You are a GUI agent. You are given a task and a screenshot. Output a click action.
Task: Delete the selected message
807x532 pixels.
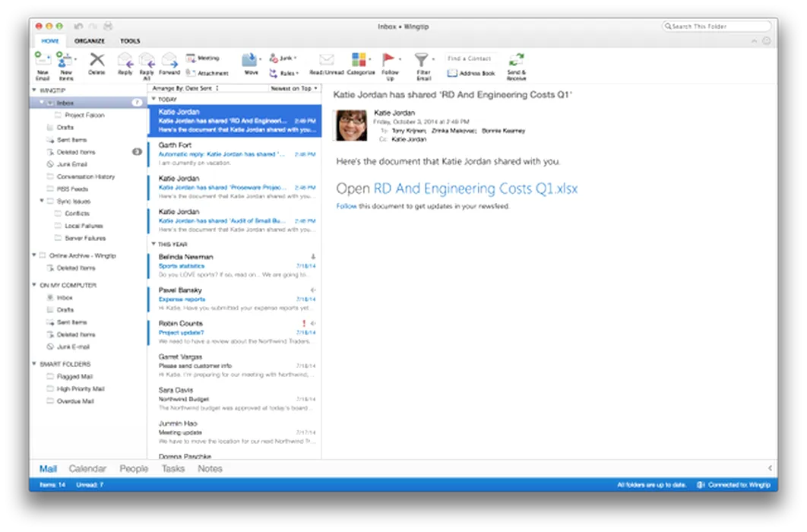97,61
